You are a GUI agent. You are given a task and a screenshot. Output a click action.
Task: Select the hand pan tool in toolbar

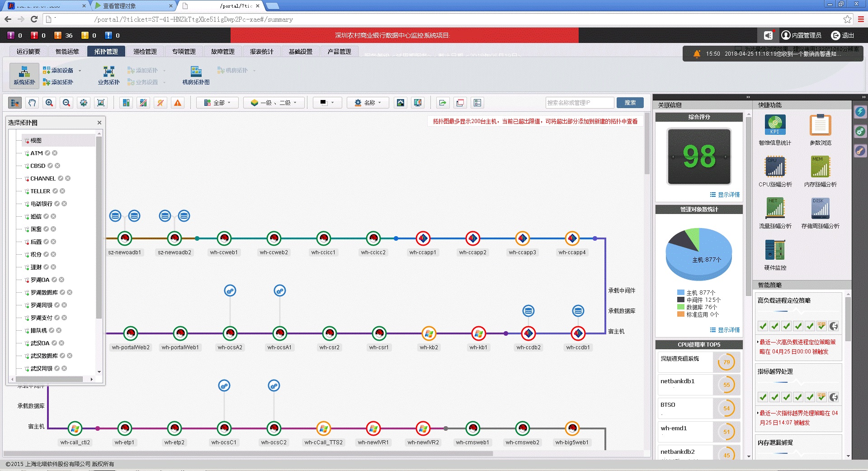32,103
